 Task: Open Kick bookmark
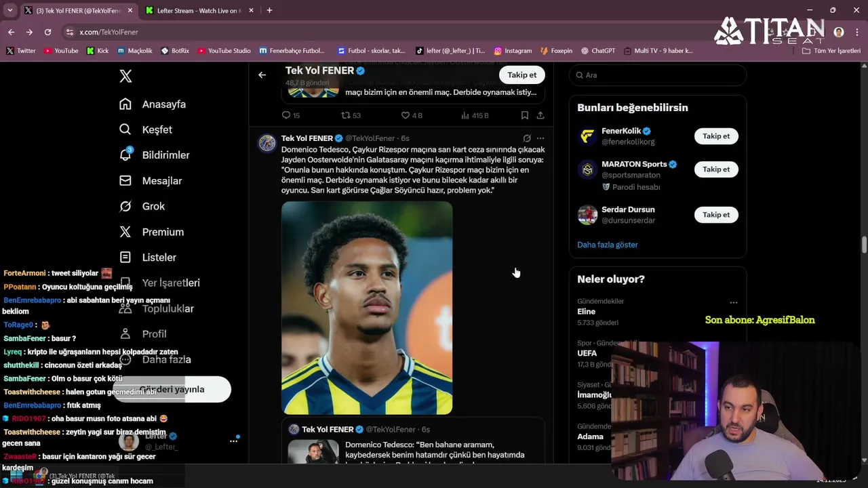(98, 51)
